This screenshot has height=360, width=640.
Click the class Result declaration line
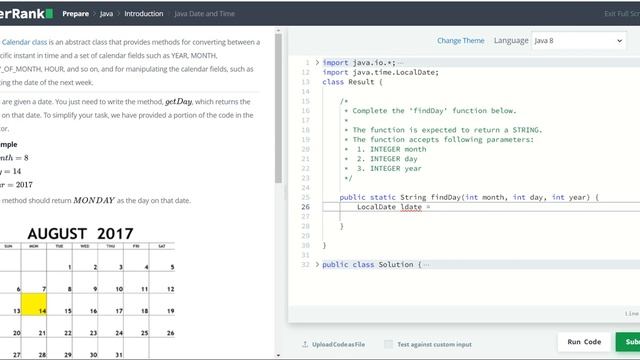(352, 82)
